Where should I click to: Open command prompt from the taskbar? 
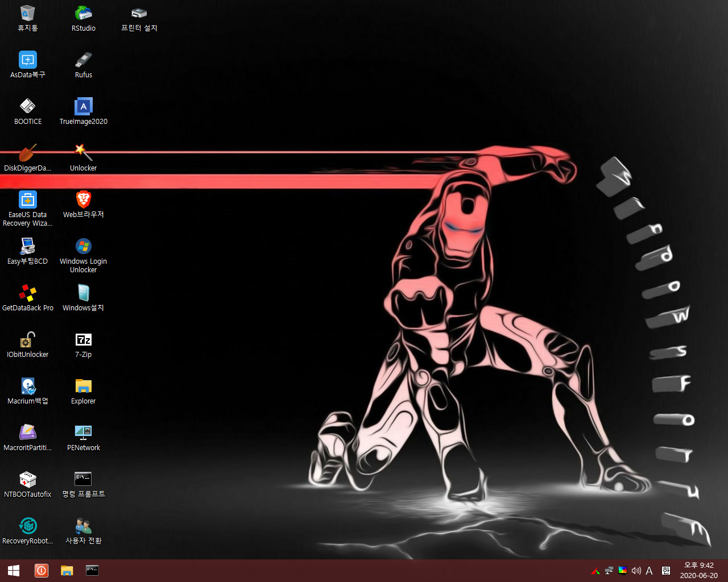[92, 571]
